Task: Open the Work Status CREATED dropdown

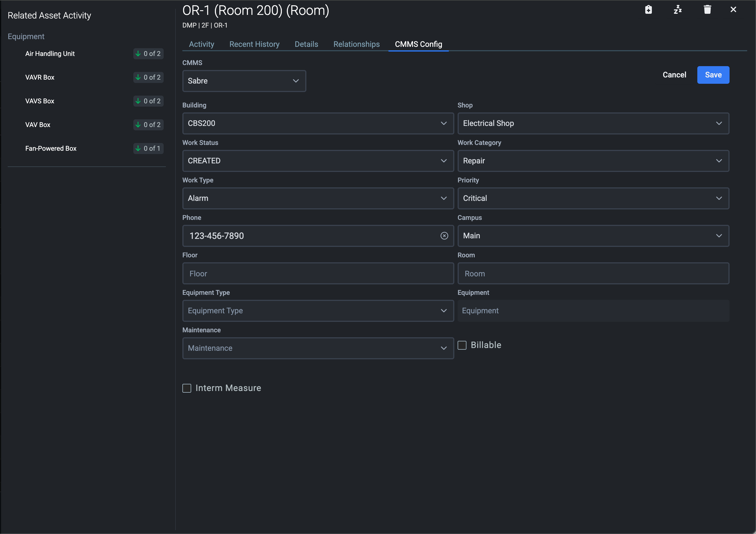Action: click(x=318, y=161)
